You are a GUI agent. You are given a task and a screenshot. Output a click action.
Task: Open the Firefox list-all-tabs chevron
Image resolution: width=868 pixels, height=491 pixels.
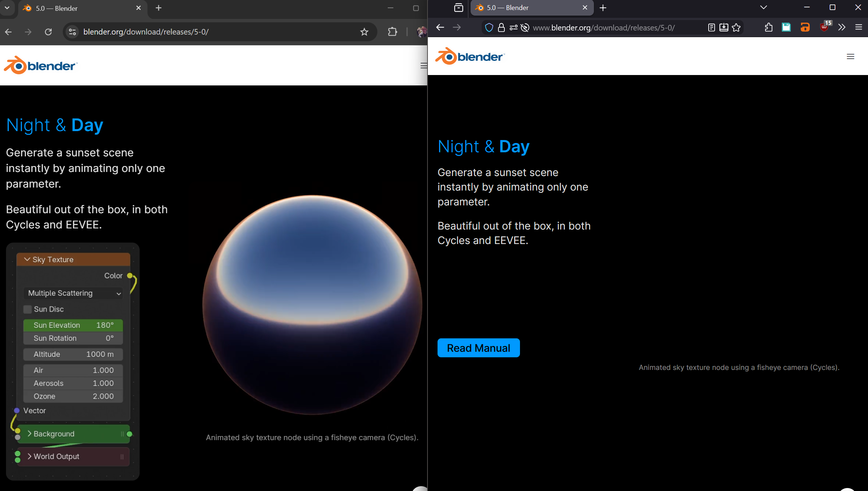click(763, 7)
